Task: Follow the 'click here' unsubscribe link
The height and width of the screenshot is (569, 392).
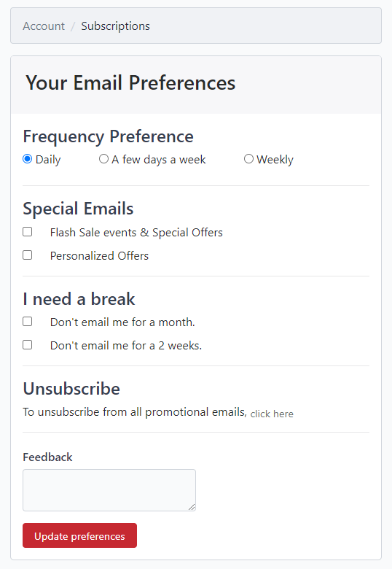Action: coord(272,414)
